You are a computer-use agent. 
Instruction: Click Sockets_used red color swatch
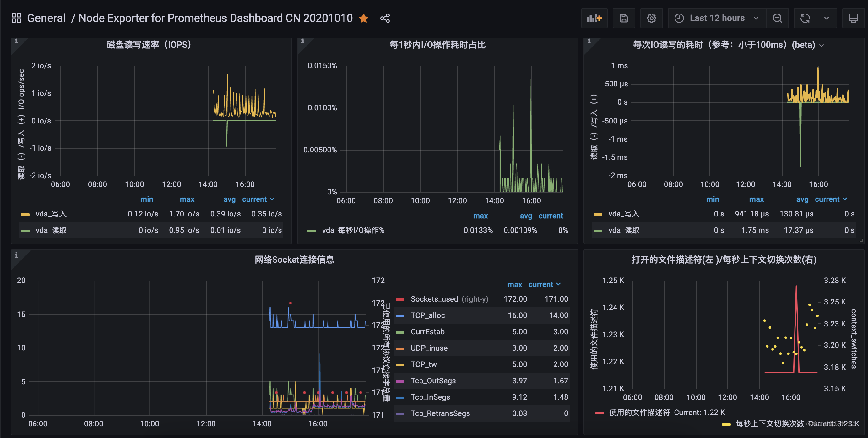(x=400, y=299)
